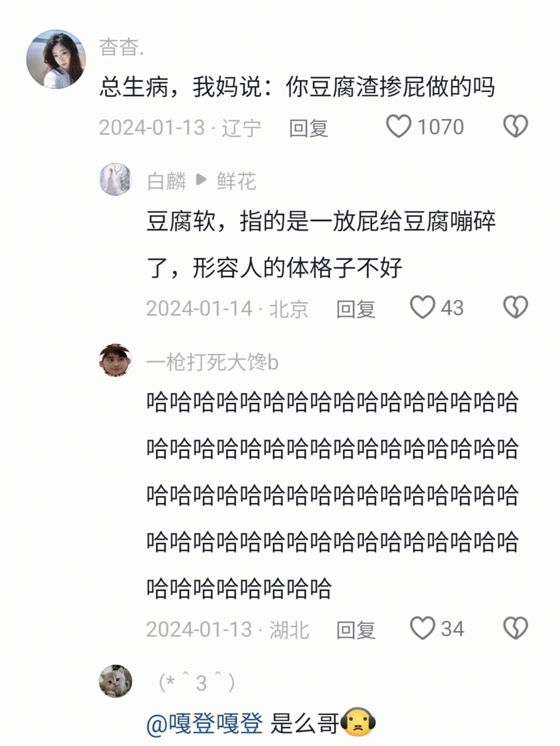Open username 一枪打死大馋b profile

[x=212, y=362]
